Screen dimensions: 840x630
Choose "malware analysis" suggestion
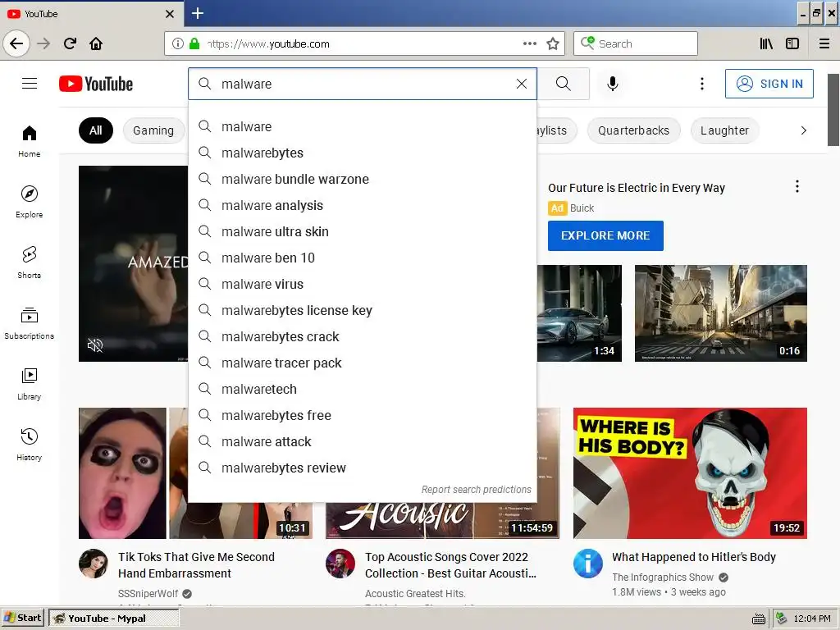pos(363,205)
